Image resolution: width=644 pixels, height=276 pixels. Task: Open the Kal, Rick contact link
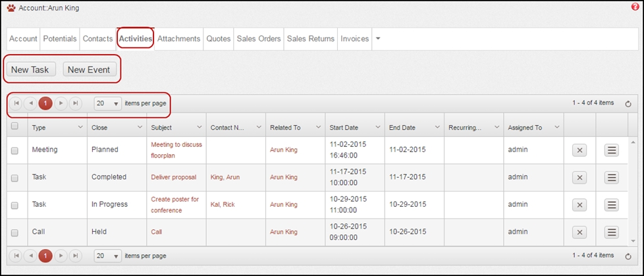[223, 205]
